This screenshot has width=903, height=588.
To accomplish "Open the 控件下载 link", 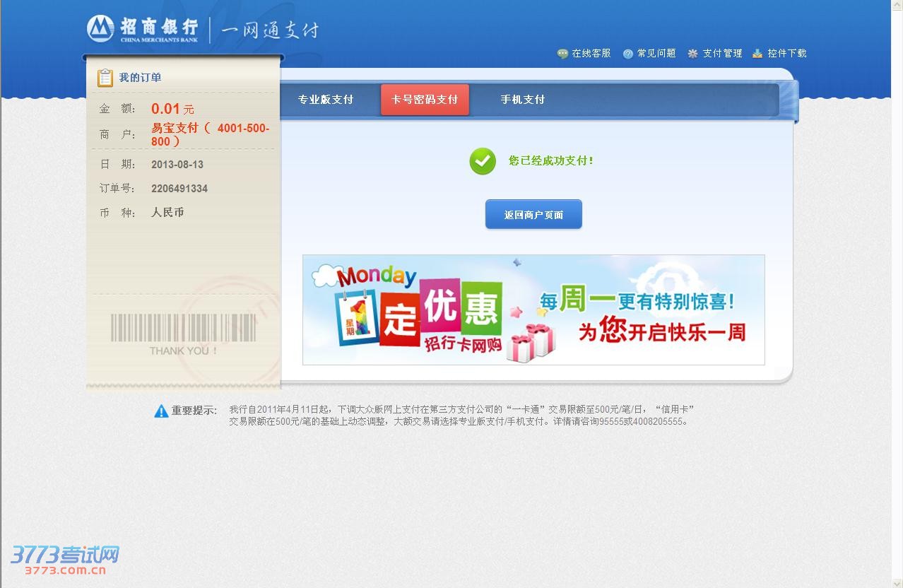I will pos(787,54).
